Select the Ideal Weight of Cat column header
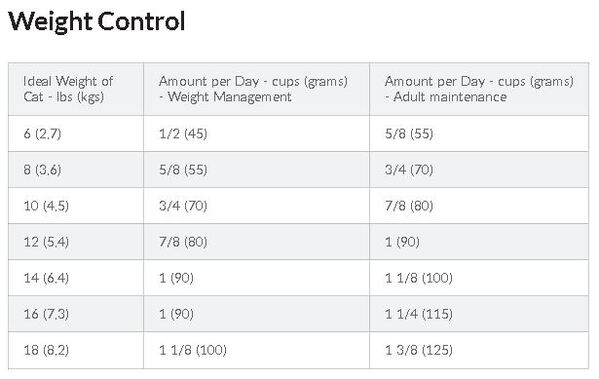 point(76,89)
